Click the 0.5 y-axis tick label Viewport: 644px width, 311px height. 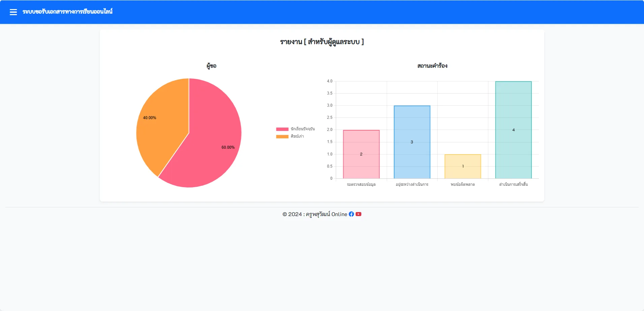pyautogui.click(x=329, y=166)
